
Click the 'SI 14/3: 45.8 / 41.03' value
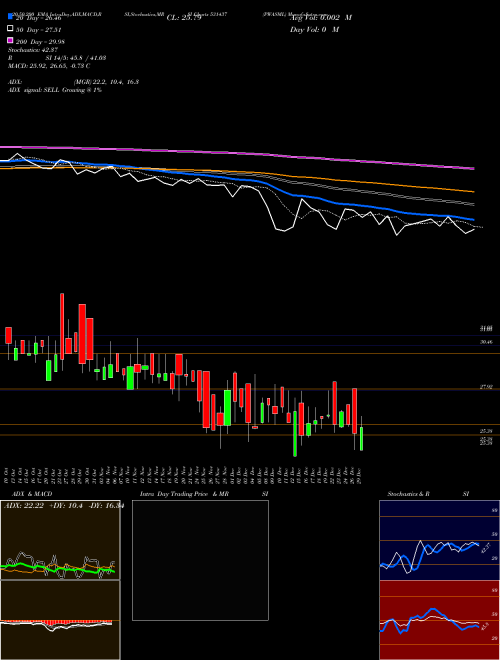[x=76, y=58]
